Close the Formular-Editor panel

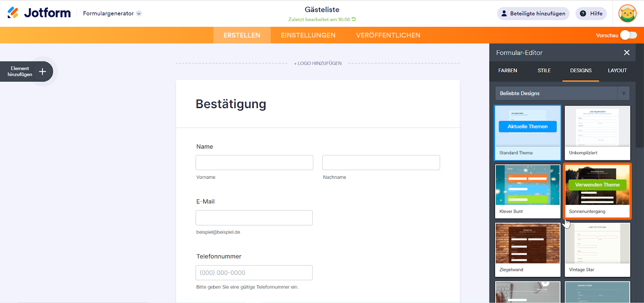[x=627, y=53]
